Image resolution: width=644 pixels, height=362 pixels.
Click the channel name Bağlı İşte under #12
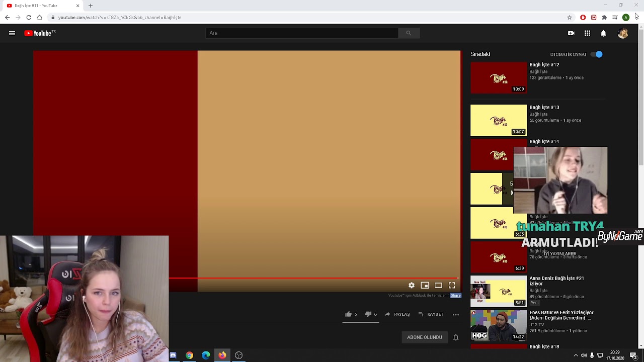538,72
